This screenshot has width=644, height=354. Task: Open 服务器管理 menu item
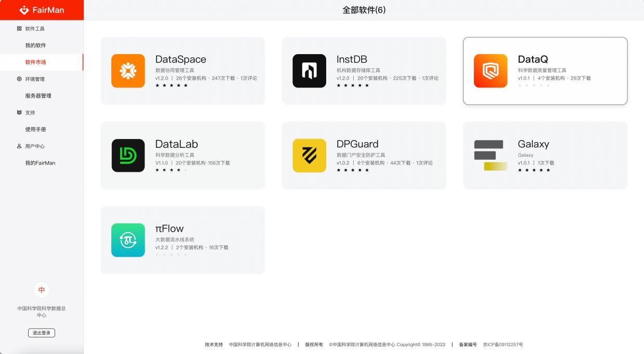38,96
